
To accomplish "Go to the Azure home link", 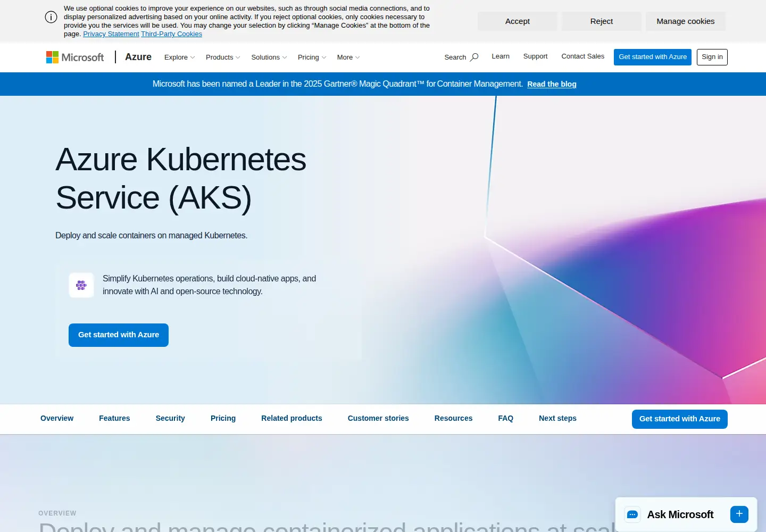I will point(138,57).
